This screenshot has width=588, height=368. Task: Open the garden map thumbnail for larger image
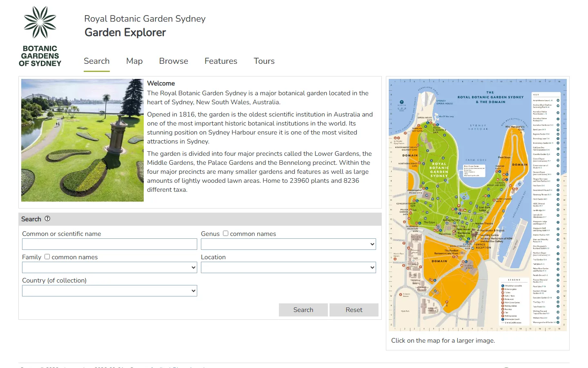click(478, 205)
